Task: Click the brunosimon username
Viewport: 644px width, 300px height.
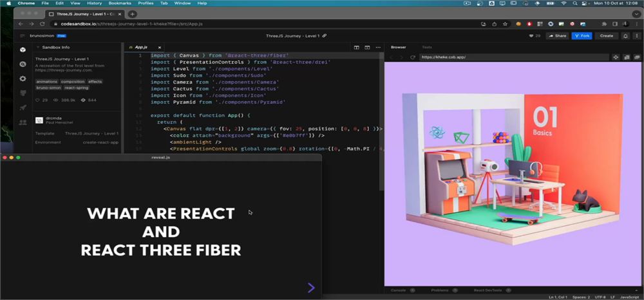Action: click(x=42, y=35)
